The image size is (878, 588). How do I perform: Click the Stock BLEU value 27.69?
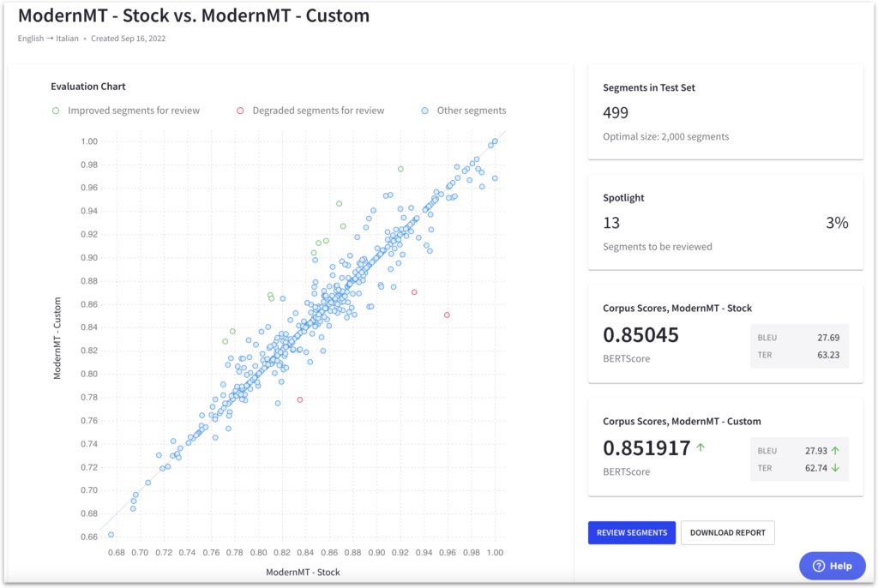828,338
